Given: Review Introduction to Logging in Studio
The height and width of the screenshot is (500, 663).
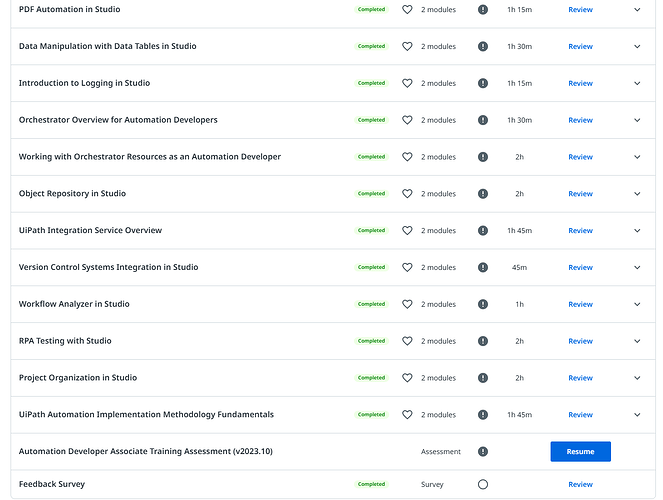Looking at the screenshot, I should click(x=580, y=83).
